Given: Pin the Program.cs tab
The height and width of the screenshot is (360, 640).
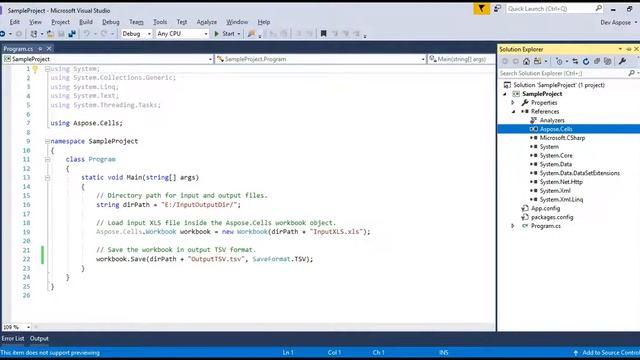Looking at the screenshot, I should point(40,49).
